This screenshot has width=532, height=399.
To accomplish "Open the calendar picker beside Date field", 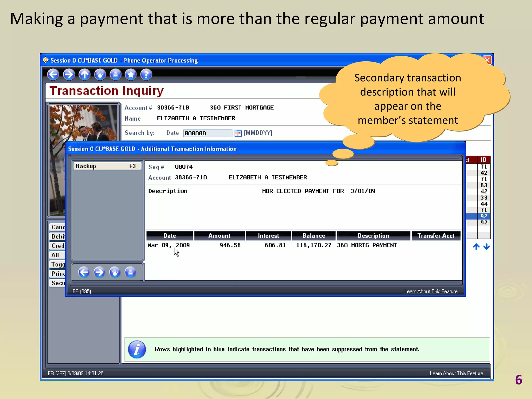I will click(x=238, y=133).
